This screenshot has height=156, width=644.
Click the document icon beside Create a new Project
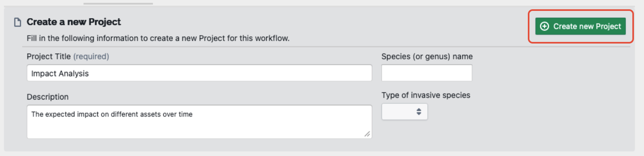coord(17,22)
